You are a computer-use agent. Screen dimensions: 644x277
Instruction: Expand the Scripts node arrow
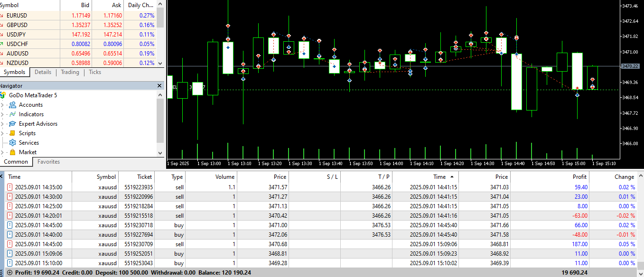[x=2, y=133]
